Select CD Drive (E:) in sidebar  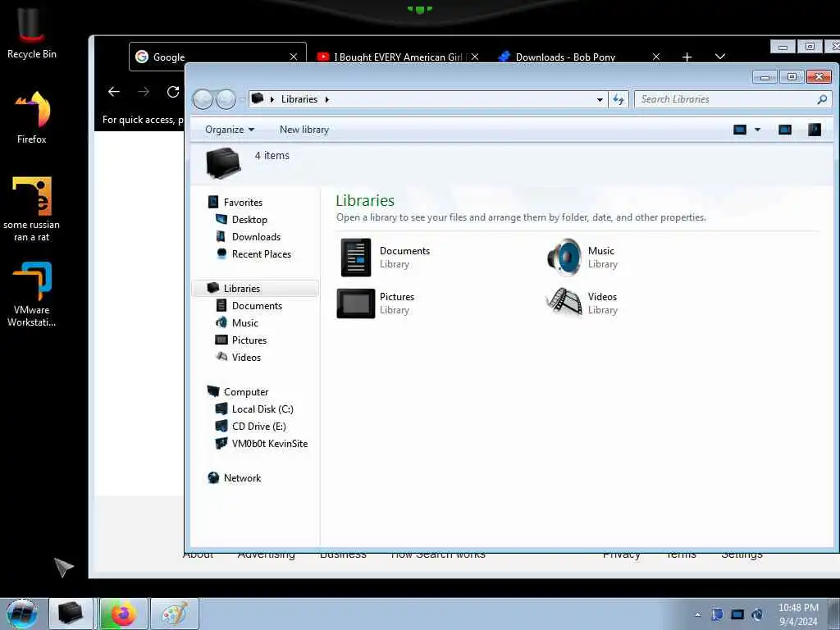tap(258, 426)
